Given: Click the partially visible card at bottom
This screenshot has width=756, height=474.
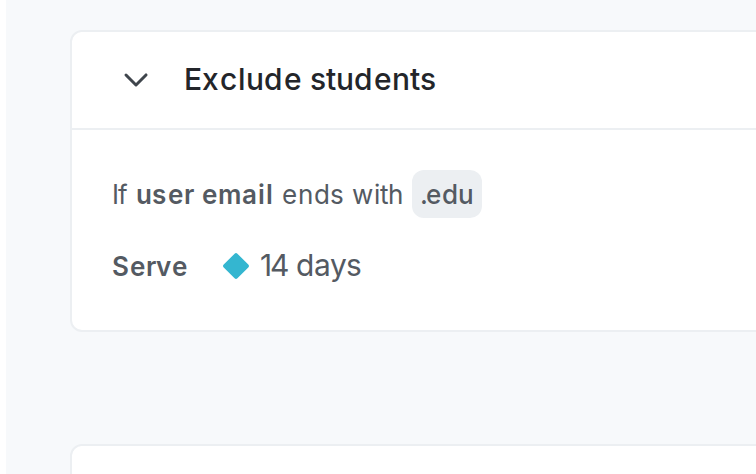Looking at the screenshot, I should (x=400, y=462).
